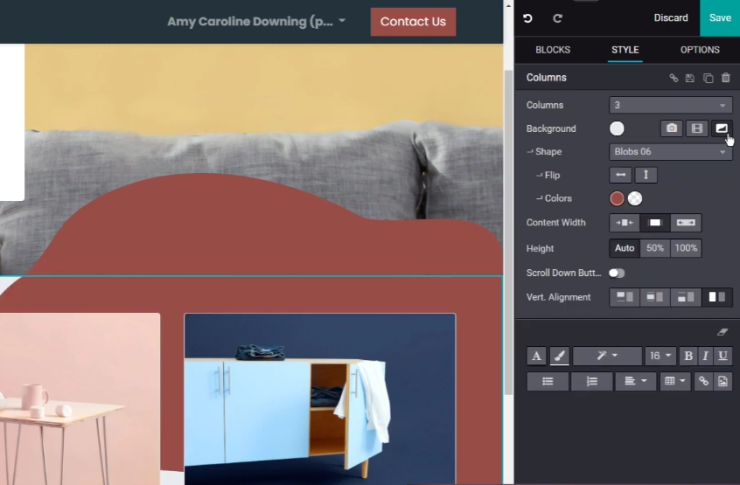Image resolution: width=740 pixels, height=485 pixels.
Task: Redo the last change
Action: click(x=557, y=18)
